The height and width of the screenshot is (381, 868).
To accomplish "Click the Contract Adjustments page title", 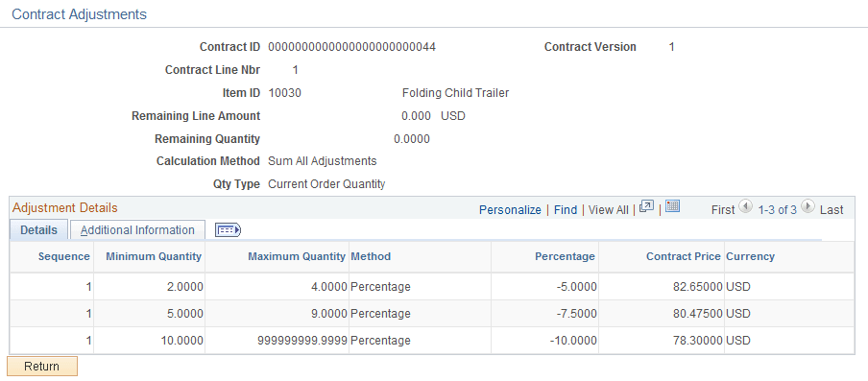I will 79,14.
